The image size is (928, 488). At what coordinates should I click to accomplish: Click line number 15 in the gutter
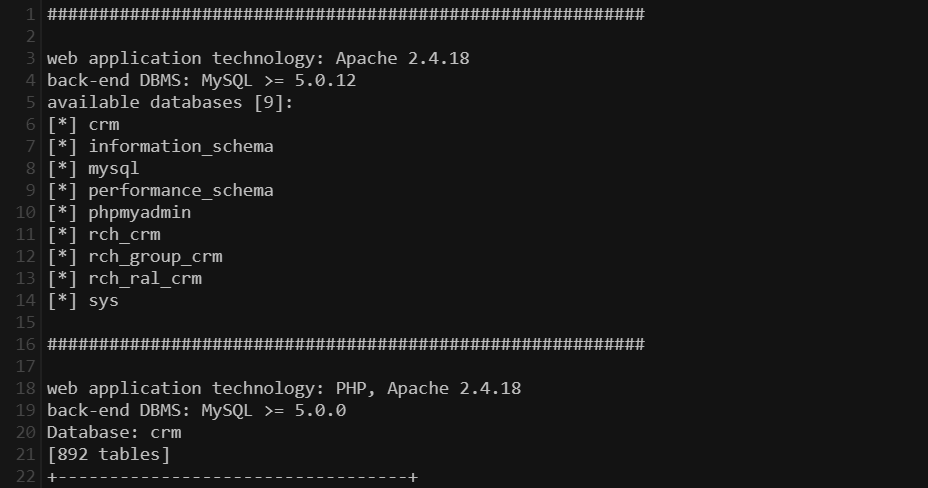(26, 322)
